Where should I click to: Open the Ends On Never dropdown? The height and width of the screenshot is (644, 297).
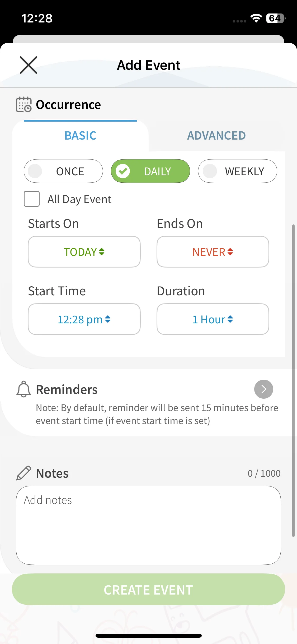213,252
